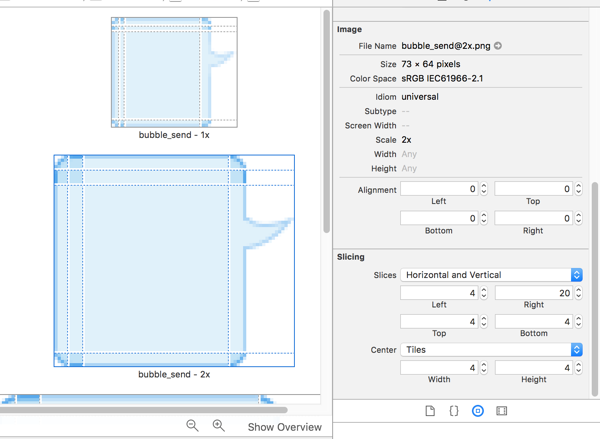Click the asset canvas vertical scrollbar
The image size is (600, 439).
click(x=326, y=121)
